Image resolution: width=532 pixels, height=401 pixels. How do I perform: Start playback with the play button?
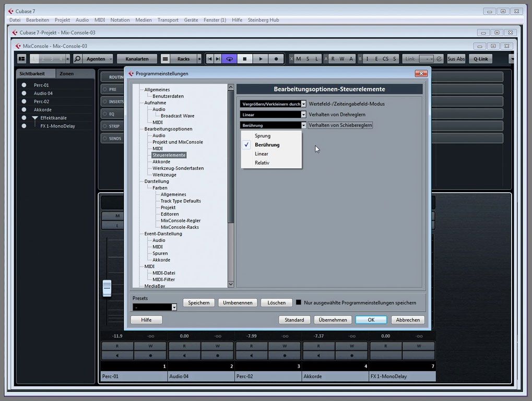tap(260, 58)
